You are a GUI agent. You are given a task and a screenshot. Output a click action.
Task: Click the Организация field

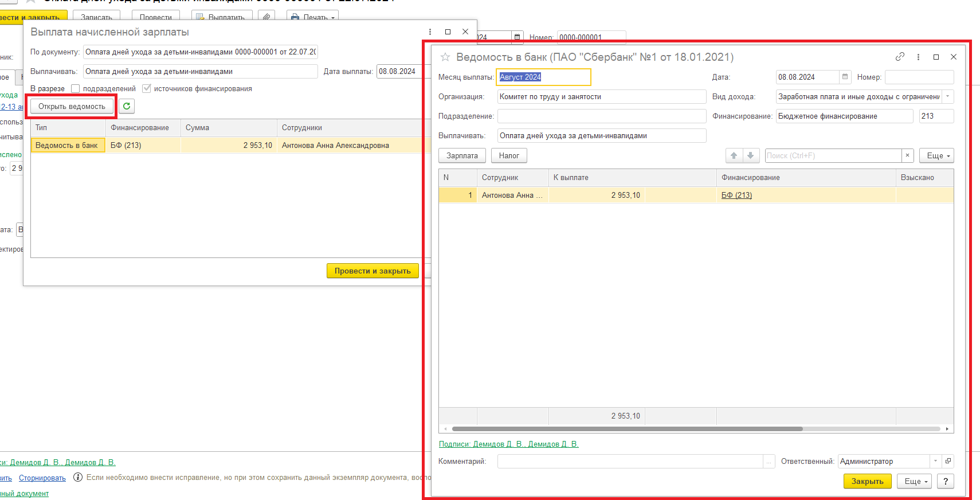602,96
